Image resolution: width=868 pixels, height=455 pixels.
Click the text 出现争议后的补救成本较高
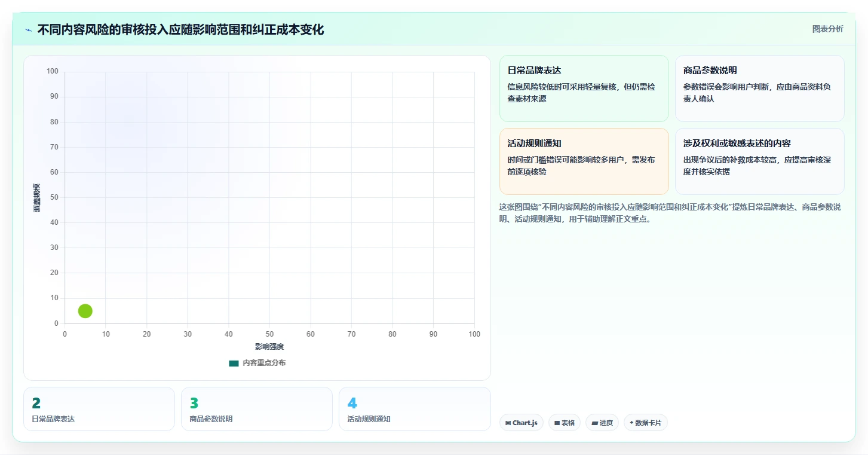(x=731, y=160)
